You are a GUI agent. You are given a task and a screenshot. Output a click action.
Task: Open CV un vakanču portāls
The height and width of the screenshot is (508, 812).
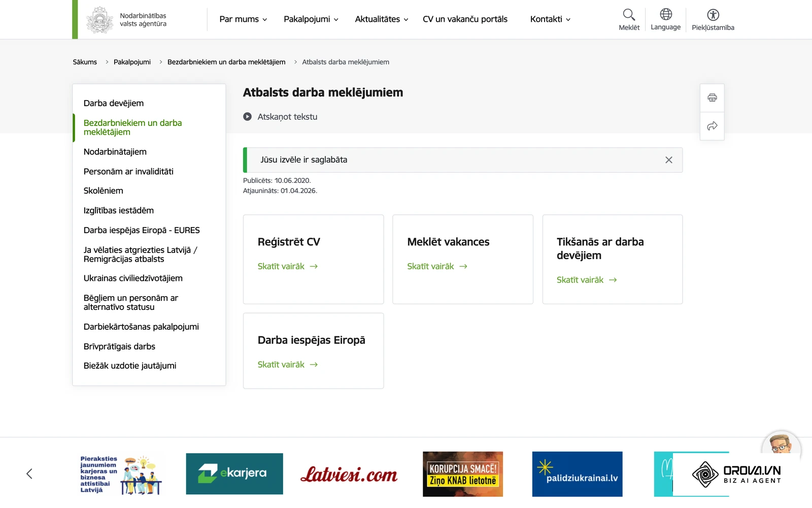point(465,19)
